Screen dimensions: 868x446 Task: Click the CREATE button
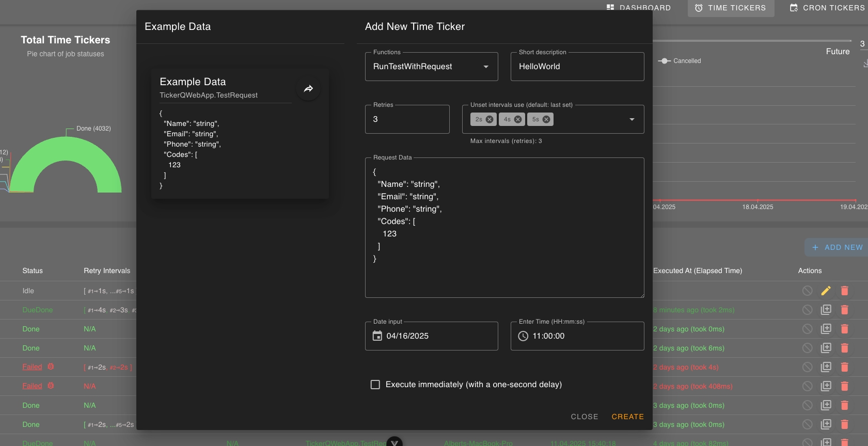tap(627, 417)
